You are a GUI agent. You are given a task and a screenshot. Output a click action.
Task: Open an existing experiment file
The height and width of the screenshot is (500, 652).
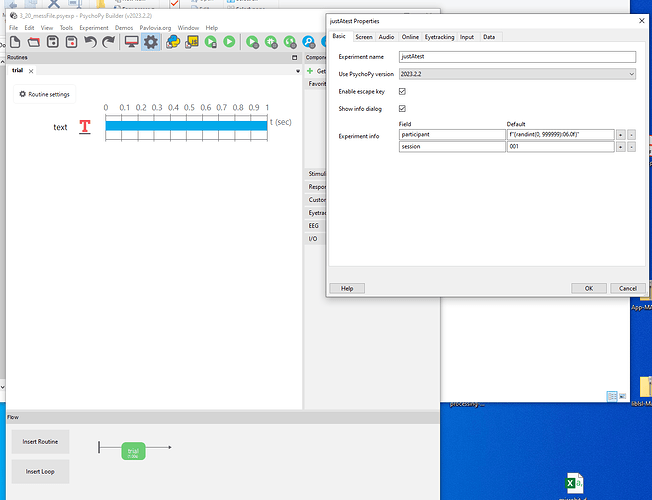(34, 42)
